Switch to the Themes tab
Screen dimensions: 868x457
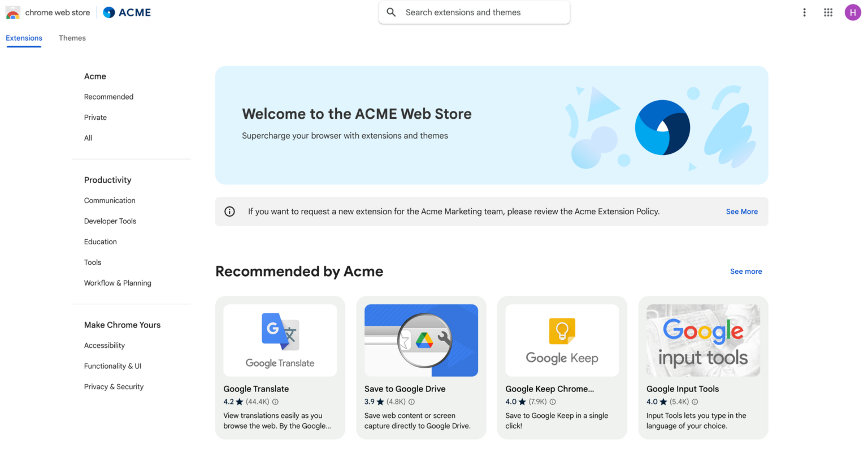72,38
